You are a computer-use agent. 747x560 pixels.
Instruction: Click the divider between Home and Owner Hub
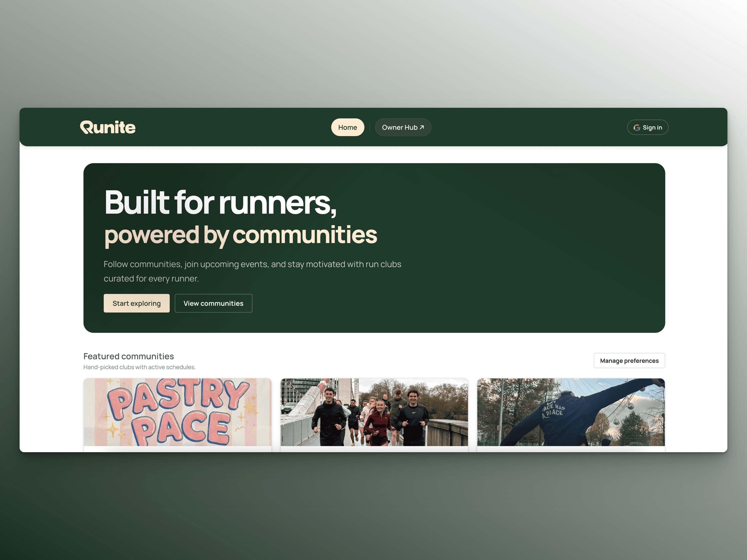(x=370, y=127)
